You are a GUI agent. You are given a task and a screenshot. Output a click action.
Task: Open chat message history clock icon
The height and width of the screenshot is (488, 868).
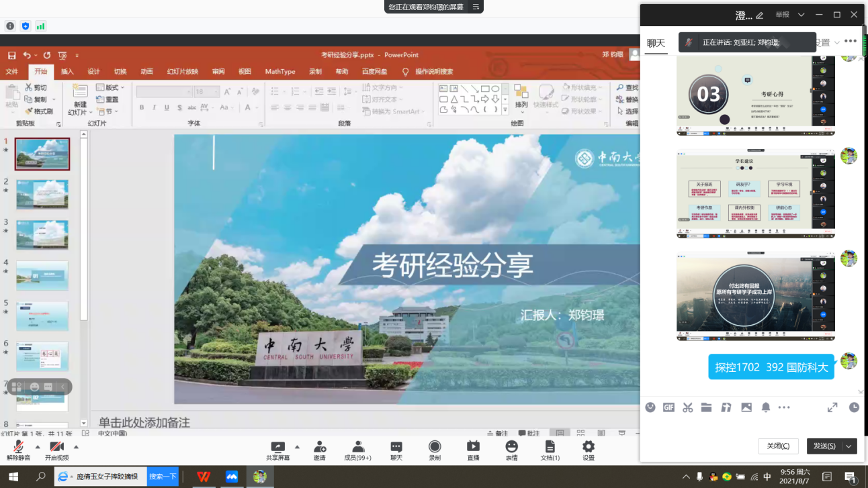pyautogui.click(x=854, y=407)
